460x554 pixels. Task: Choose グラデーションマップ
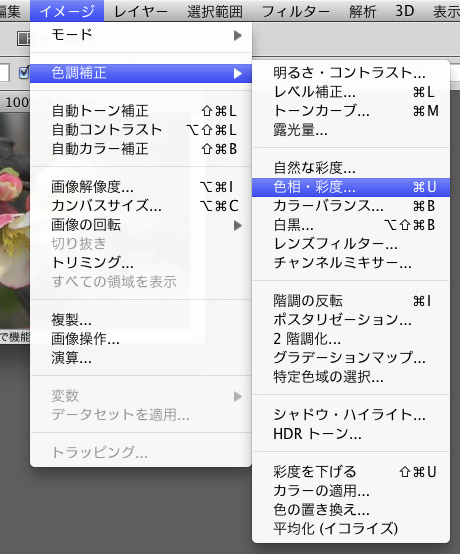click(x=351, y=358)
